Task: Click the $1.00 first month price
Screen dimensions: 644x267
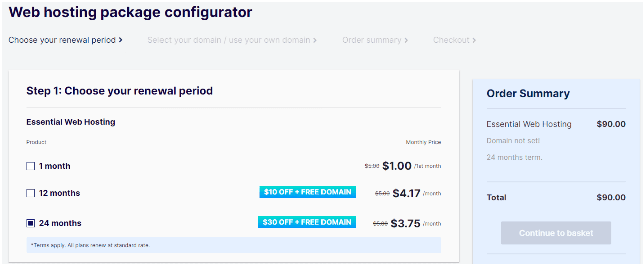Action: click(397, 166)
